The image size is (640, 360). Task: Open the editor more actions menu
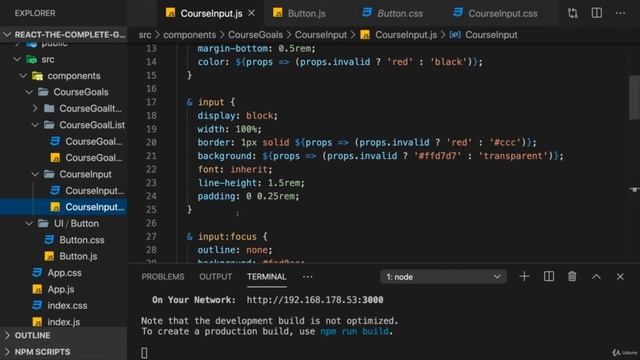point(620,13)
